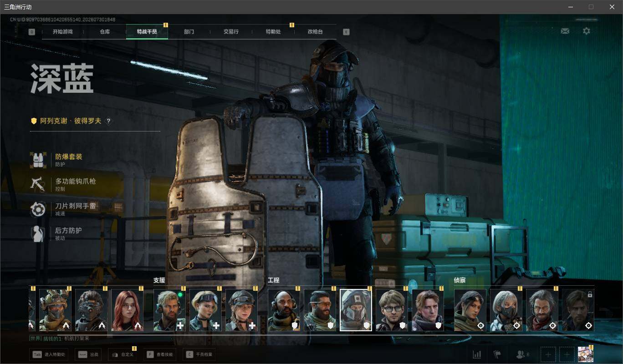Click the question mark beside 阿列克谢·彼得罗夫

[108, 121]
